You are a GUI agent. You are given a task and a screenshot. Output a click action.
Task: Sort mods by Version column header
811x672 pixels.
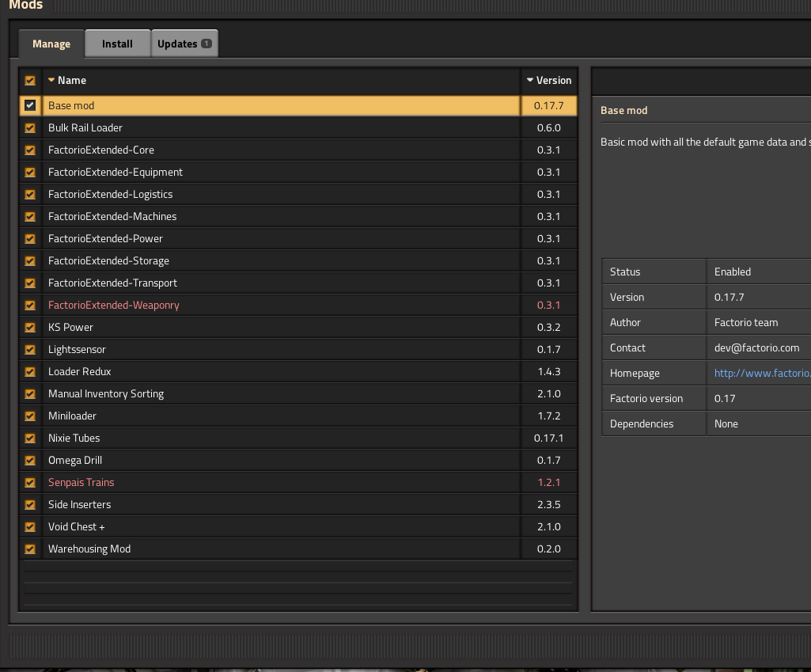click(553, 81)
